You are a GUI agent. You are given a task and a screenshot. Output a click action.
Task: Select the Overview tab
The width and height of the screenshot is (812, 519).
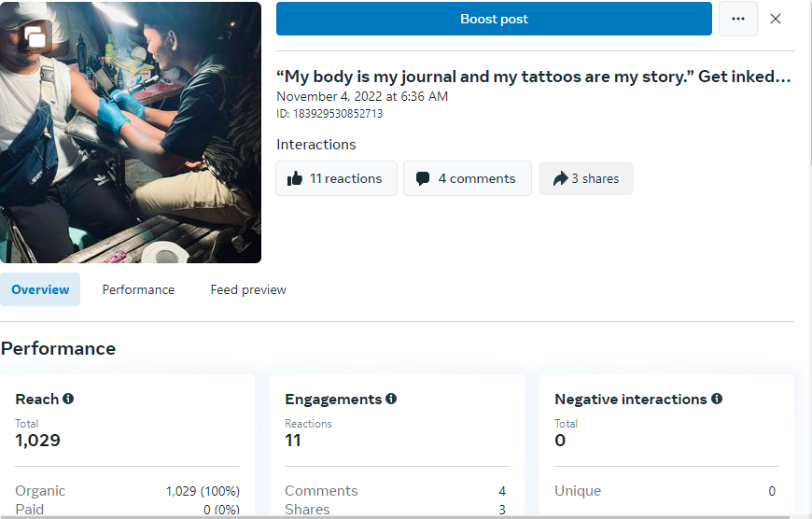(40, 289)
